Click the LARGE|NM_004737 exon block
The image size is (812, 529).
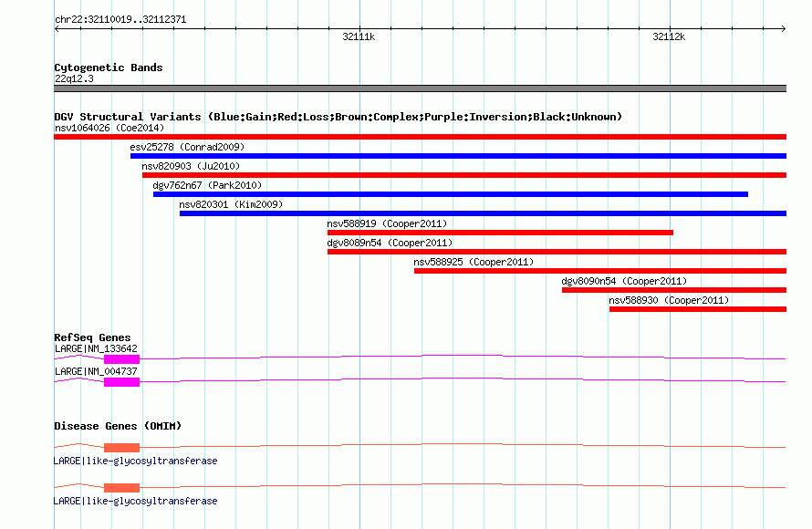pyautogui.click(x=121, y=382)
